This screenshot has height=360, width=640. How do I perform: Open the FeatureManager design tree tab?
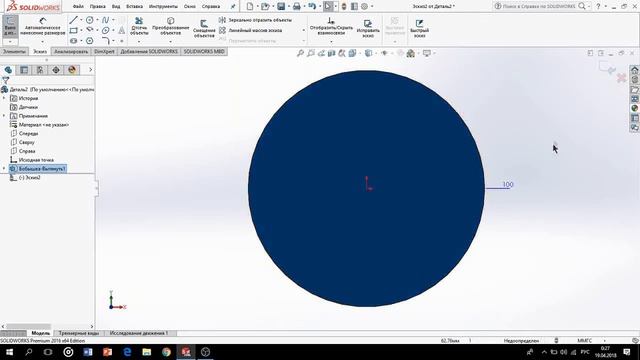(x=8, y=70)
